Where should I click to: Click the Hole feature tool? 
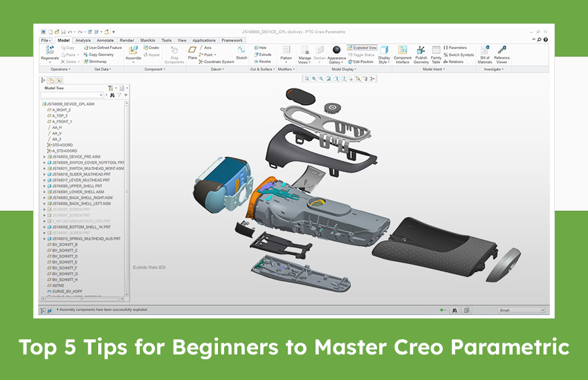260,48
